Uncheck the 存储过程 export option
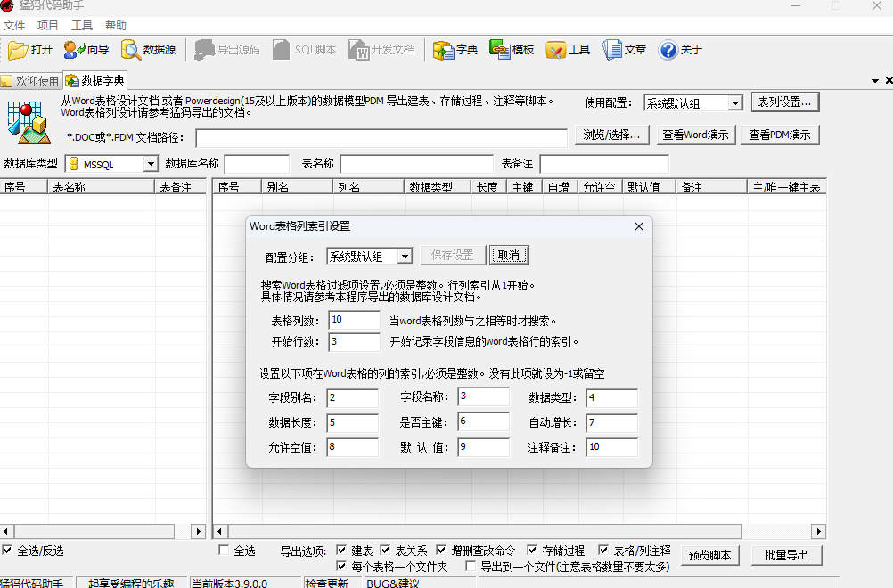The width and height of the screenshot is (893, 588). (x=532, y=550)
